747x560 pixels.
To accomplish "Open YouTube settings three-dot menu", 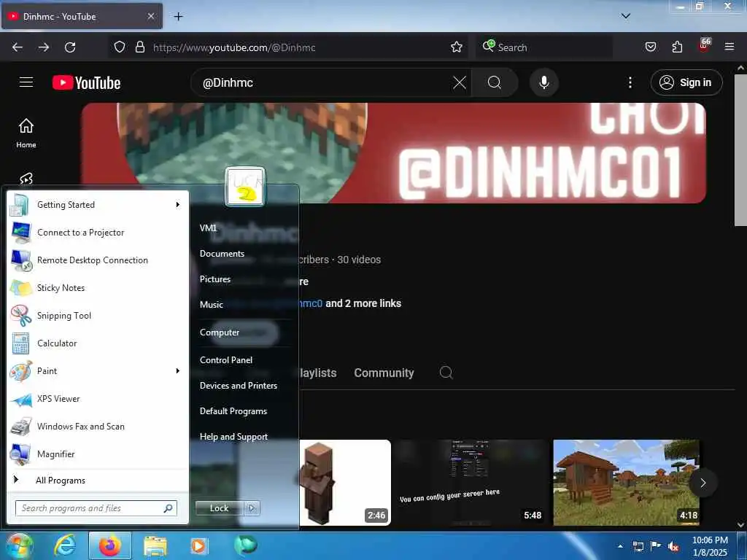I will tap(630, 82).
